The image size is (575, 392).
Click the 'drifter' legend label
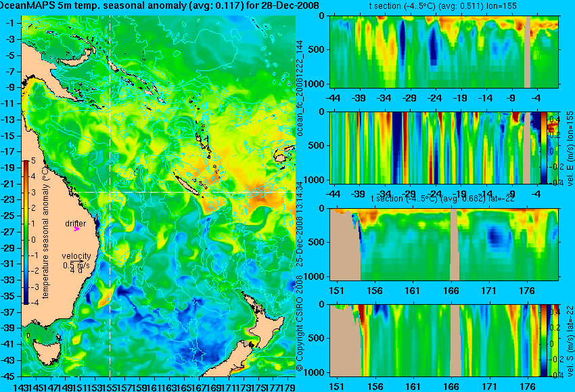(76, 223)
